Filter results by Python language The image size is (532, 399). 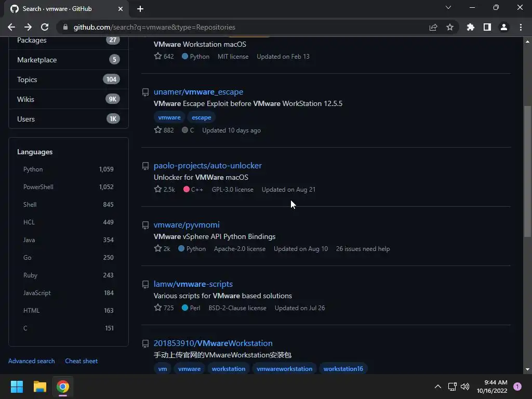coord(69,169)
